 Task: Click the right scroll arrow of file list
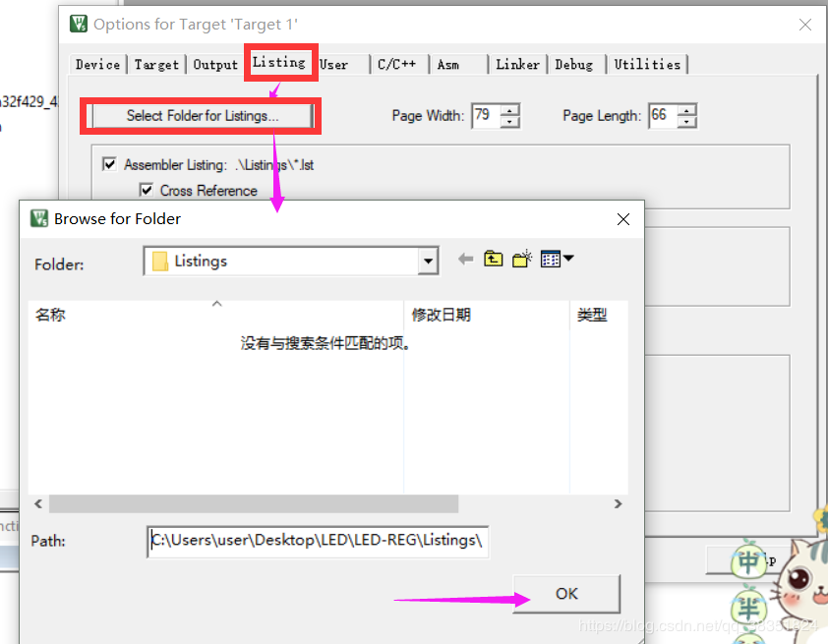pos(618,503)
